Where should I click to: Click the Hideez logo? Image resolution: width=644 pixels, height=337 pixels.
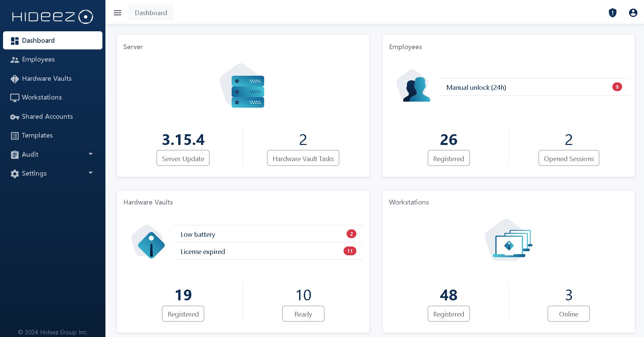click(x=53, y=16)
